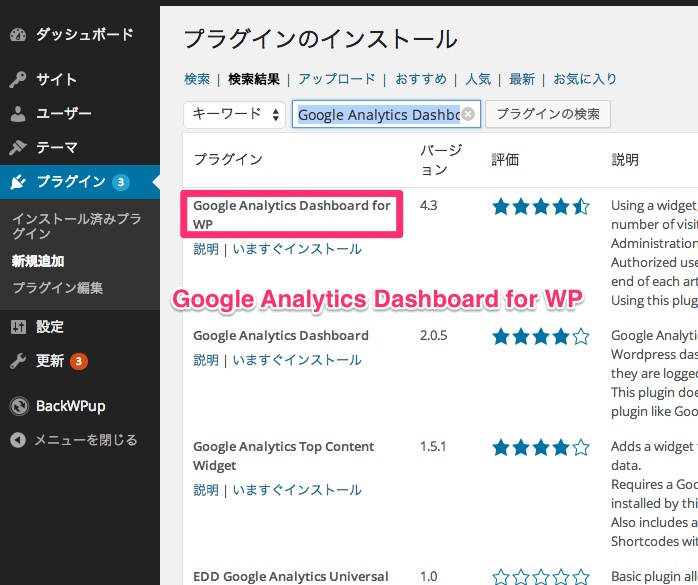698x585 pixels.
Task: Click the collapse arrow icon メニューを閉じる
Action: [18, 440]
